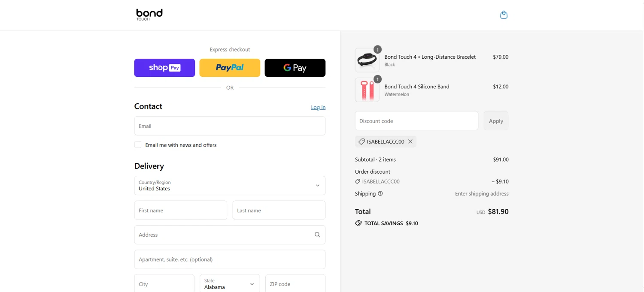Focus the Last name field
The image size is (644, 292).
coord(279,210)
